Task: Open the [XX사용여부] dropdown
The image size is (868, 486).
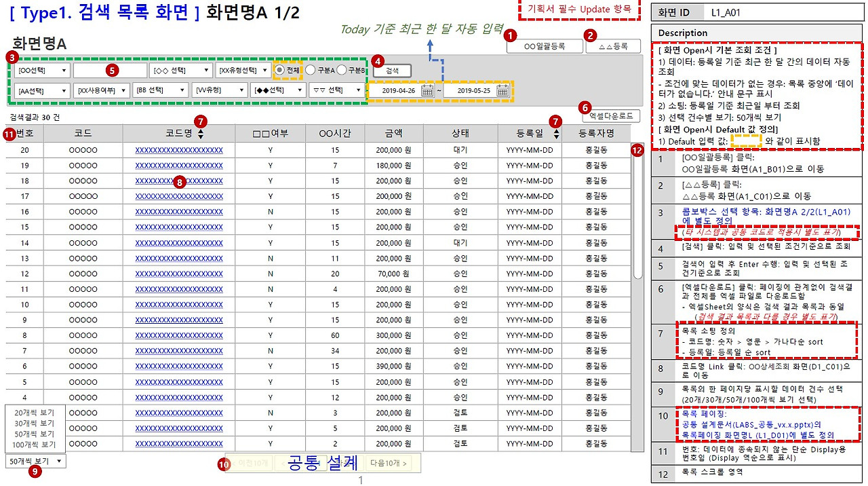Action: tap(102, 90)
